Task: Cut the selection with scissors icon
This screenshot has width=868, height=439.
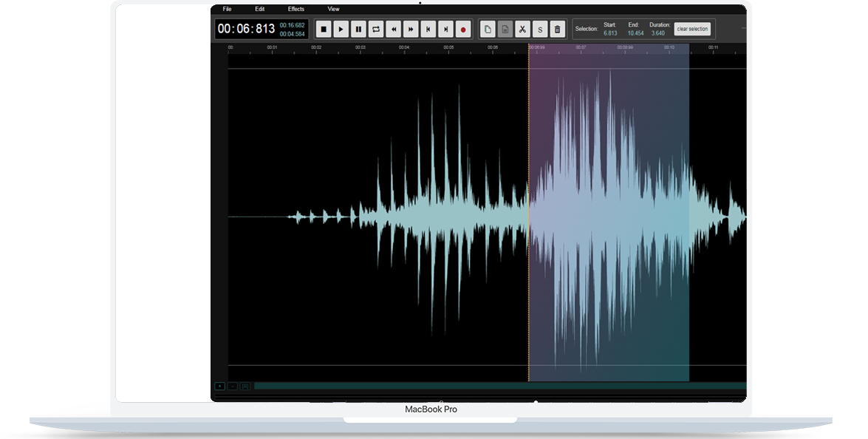Action: click(522, 30)
